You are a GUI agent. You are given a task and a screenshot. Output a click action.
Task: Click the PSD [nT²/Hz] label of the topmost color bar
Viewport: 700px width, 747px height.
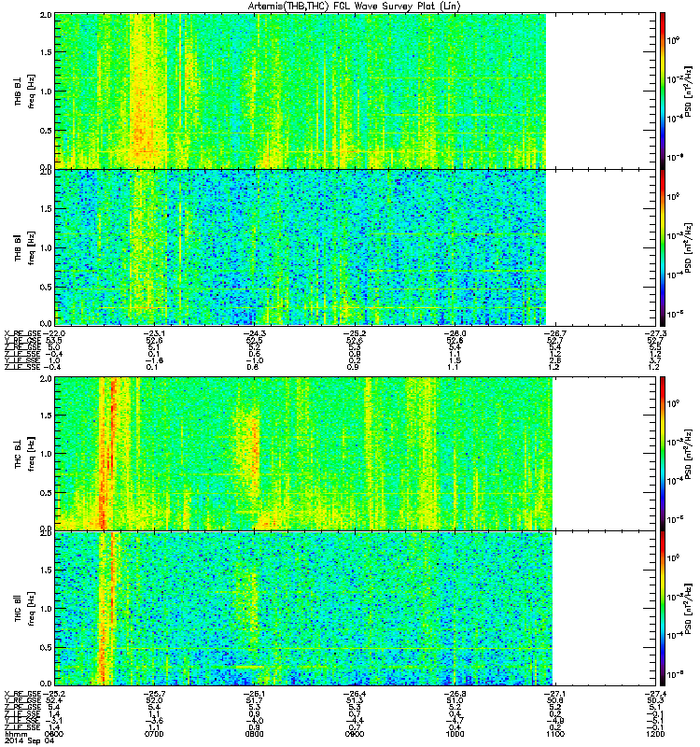pyautogui.click(x=688, y=92)
